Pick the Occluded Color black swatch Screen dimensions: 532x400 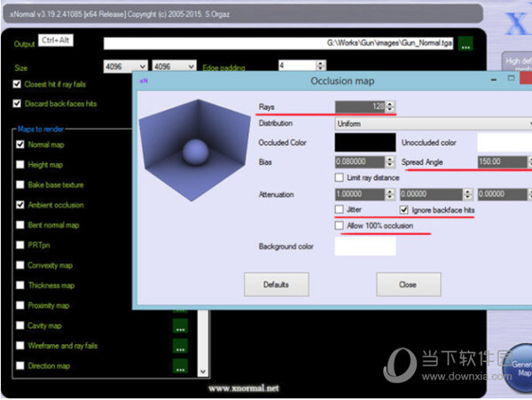(x=365, y=142)
